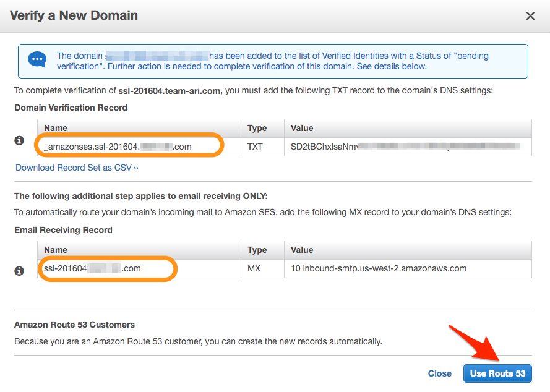550x392 pixels.
Task: Click the info icon beside the MX record row
Action: (x=19, y=271)
